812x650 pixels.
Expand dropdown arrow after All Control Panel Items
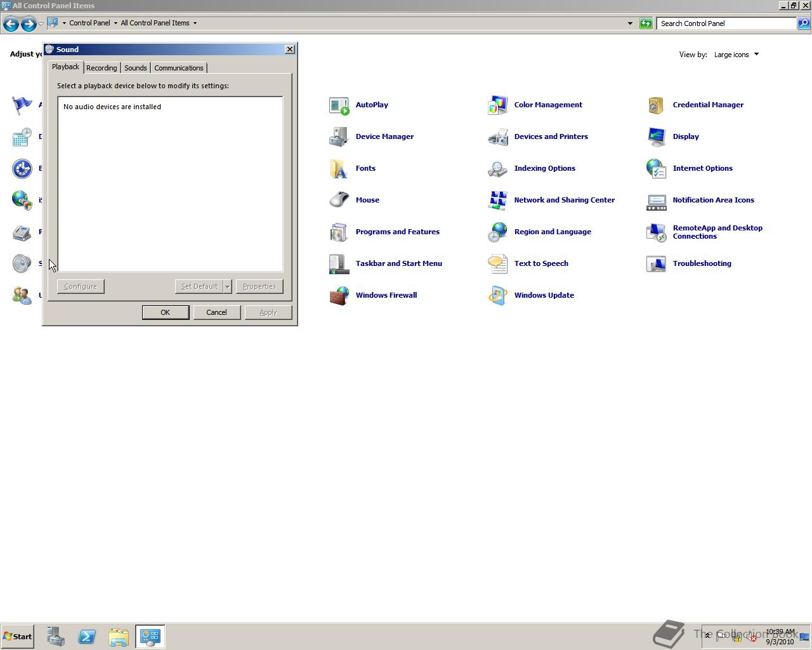[x=195, y=23]
